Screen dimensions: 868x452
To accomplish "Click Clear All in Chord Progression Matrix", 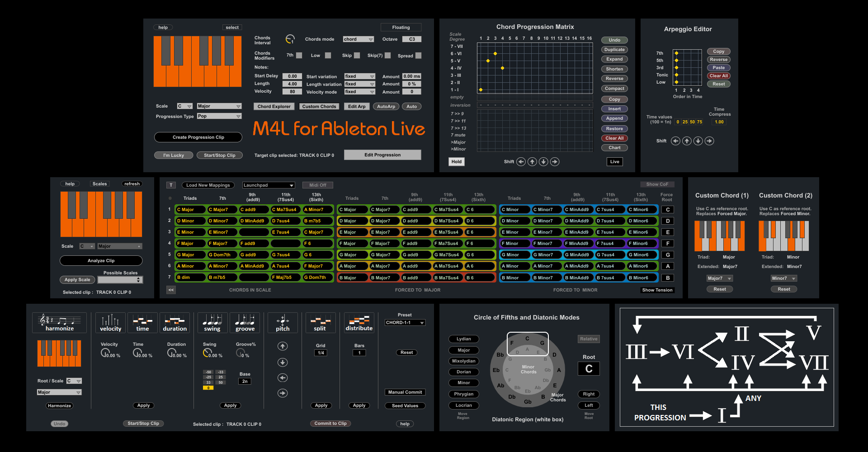I will [x=614, y=138].
